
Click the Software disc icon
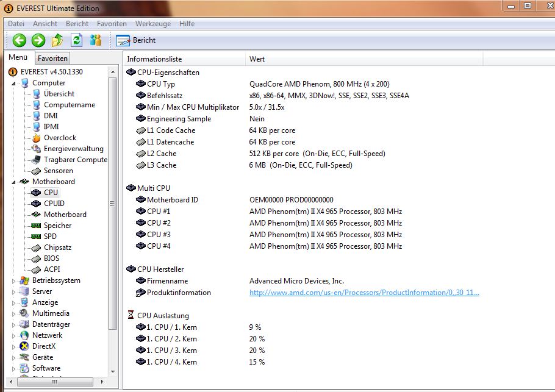tap(24, 368)
